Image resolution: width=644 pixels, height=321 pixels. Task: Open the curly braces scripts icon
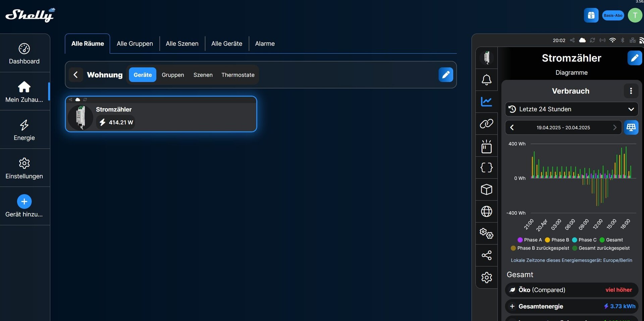coord(486,167)
